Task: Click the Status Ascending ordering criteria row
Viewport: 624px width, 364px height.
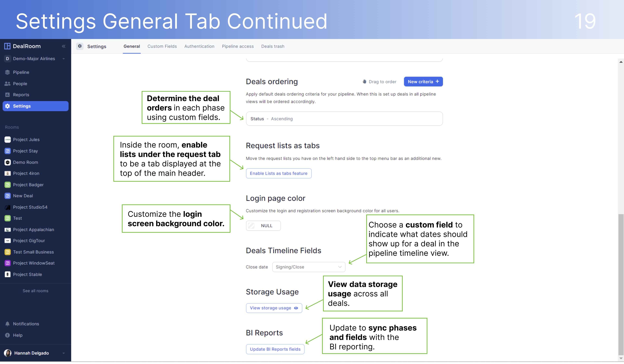Action: click(x=344, y=119)
